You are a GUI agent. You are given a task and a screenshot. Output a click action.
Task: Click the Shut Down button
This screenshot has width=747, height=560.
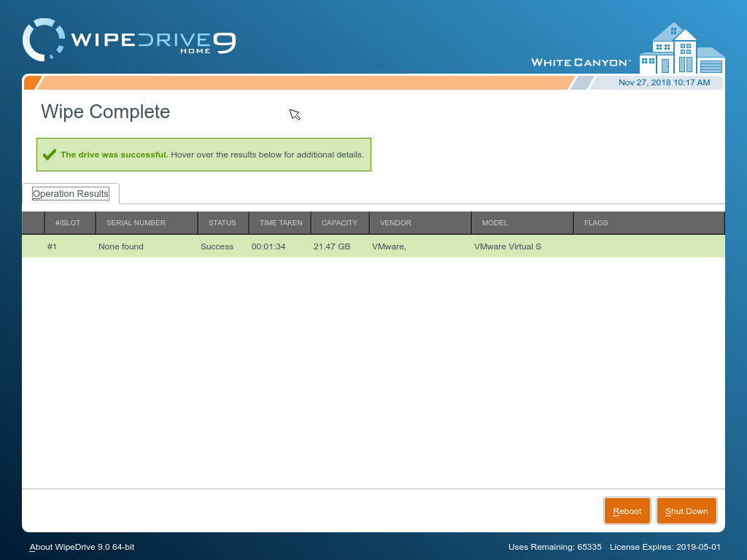click(x=686, y=511)
